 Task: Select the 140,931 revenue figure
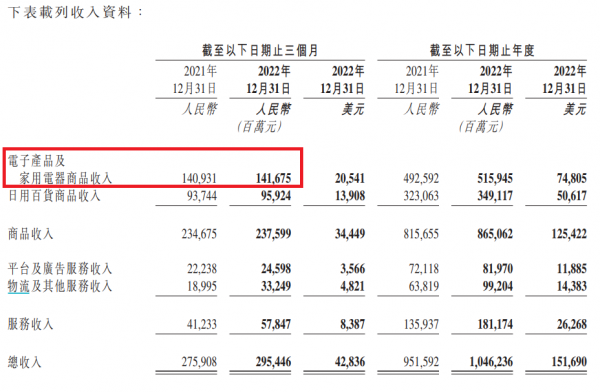pos(199,178)
